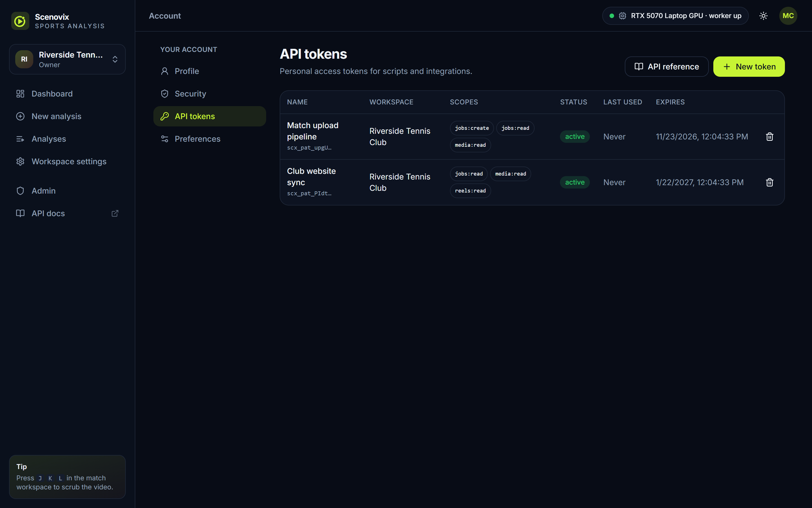Open the Admin section

(67, 190)
